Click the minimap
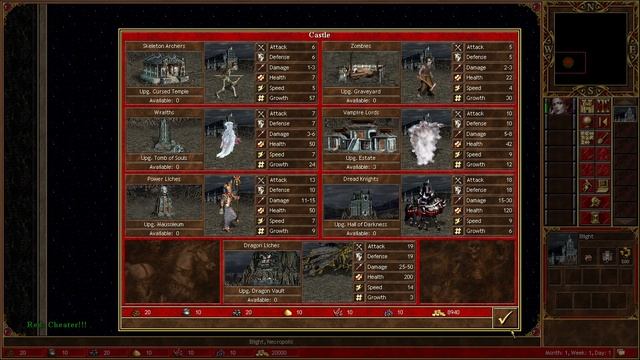 (590, 48)
